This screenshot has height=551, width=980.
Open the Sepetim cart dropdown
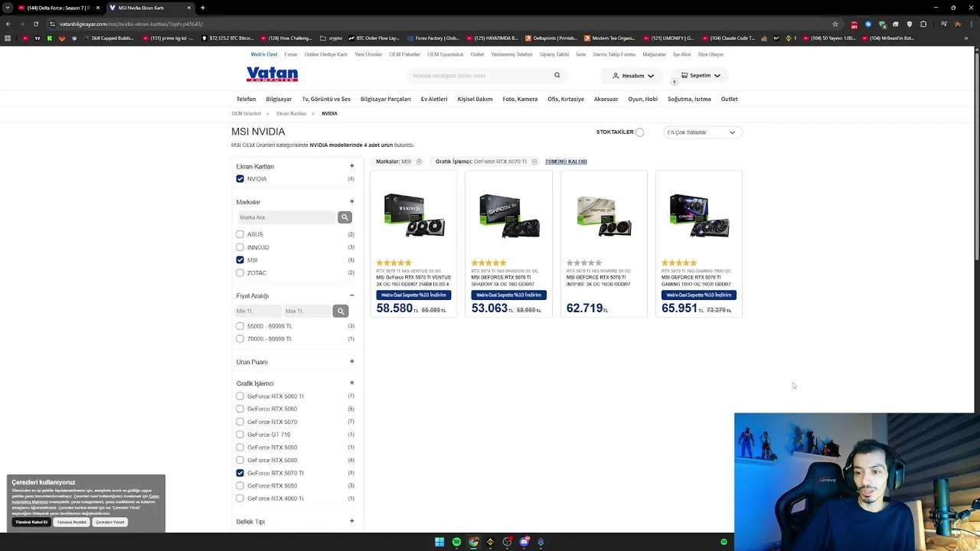tap(701, 76)
